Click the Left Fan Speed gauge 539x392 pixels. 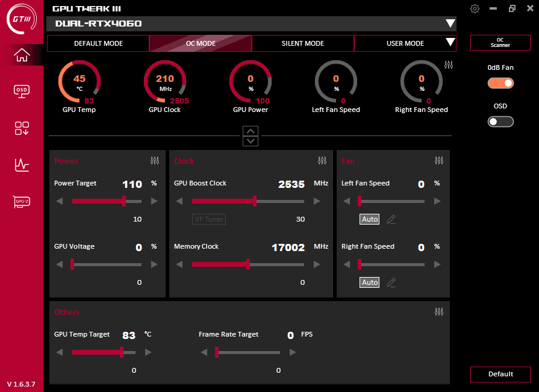point(336,82)
